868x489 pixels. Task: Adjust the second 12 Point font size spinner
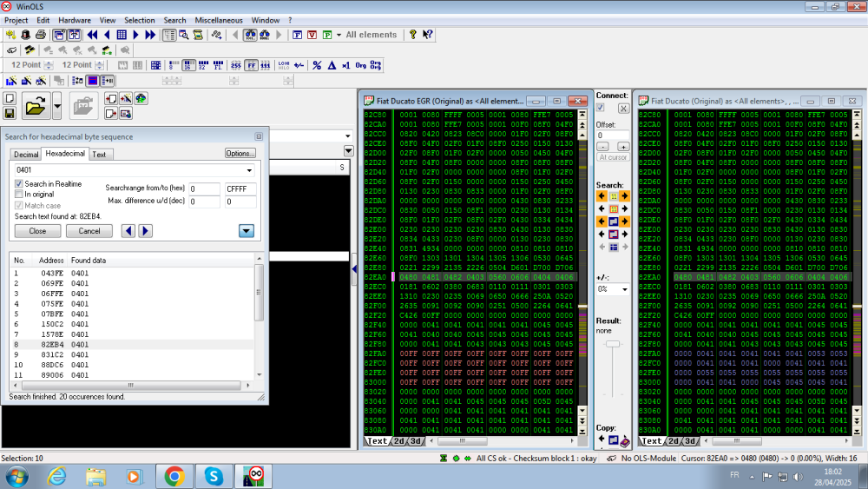[99, 65]
